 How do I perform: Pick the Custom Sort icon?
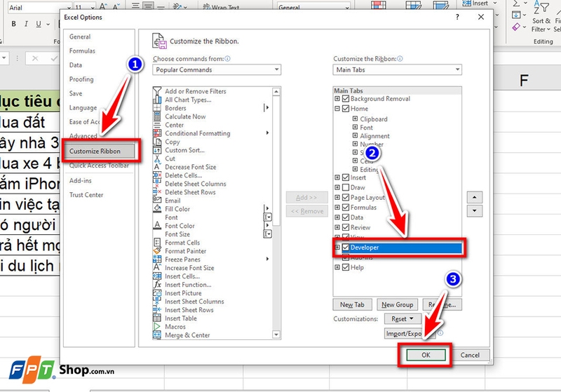pos(157,150)
